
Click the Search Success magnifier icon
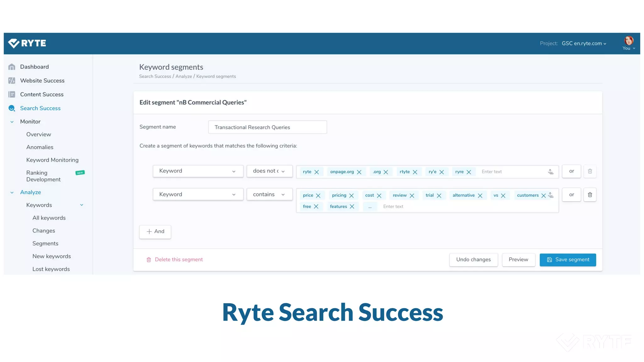tap(12, 108)
